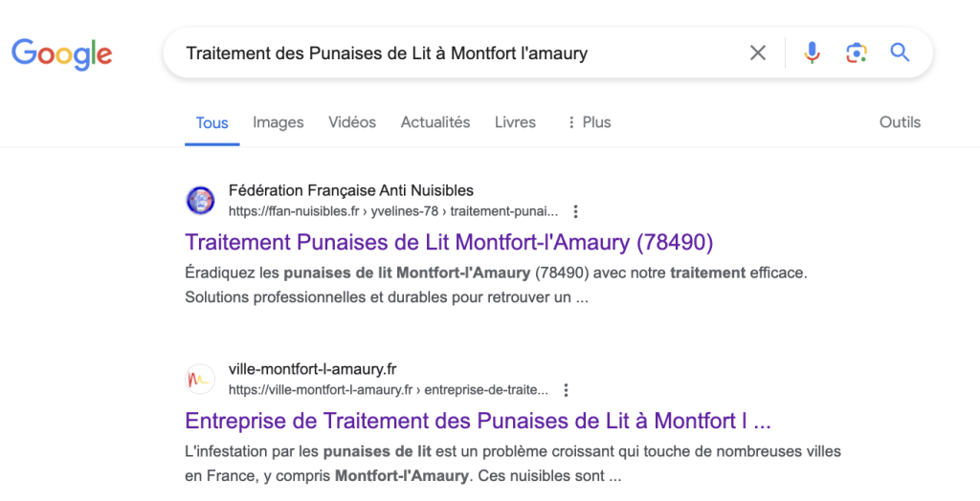Open the options menu beside the ffan-nuisibles.fr URL
This screenshot has height=501, width=980.
tap(575, 211)
